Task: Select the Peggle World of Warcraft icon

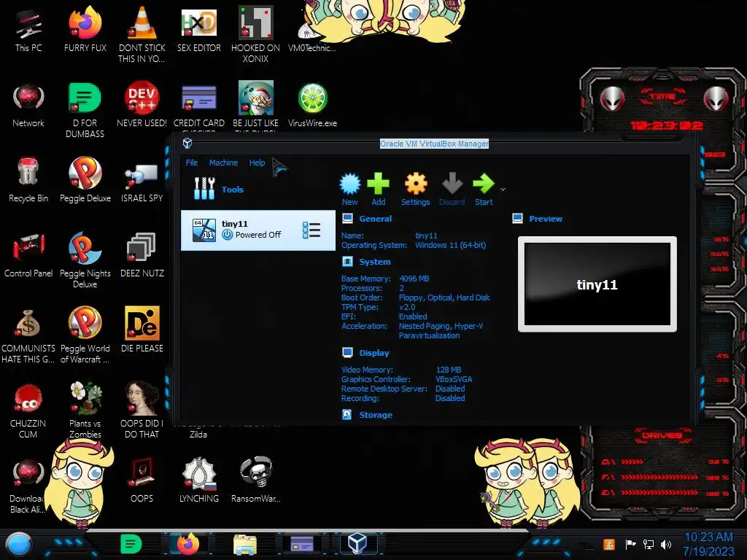Action: [85, 335]
